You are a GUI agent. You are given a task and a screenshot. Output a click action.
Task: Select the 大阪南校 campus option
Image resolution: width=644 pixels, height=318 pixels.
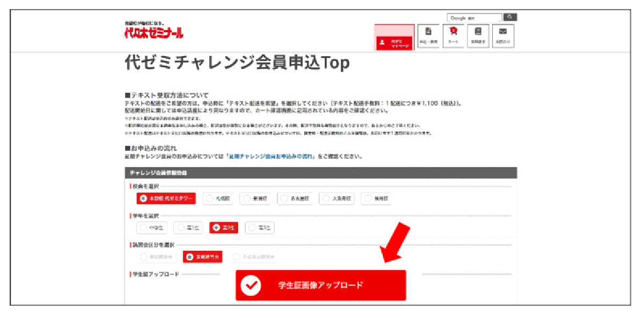(x=336, y=198)
